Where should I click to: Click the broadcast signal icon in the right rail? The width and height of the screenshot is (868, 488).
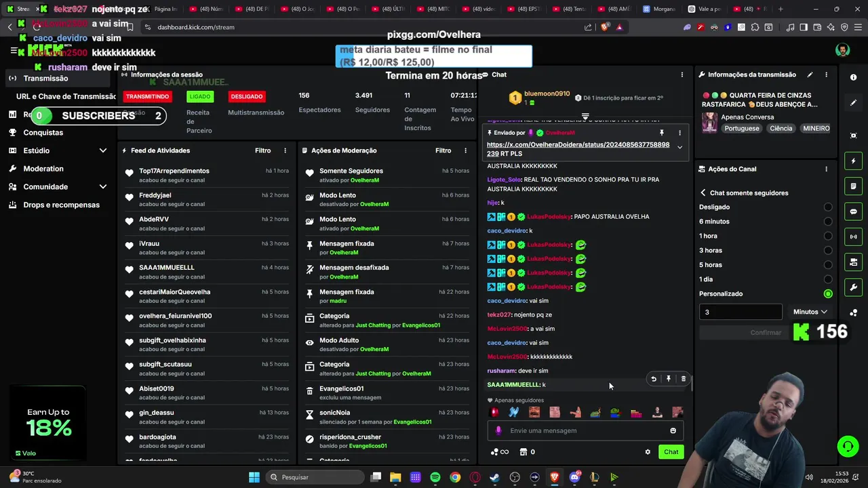click(x=853, y=237)
